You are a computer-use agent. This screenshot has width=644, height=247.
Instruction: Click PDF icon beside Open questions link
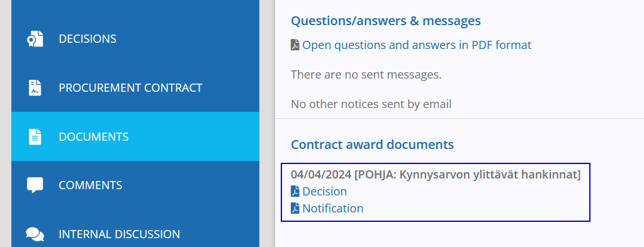295,45
